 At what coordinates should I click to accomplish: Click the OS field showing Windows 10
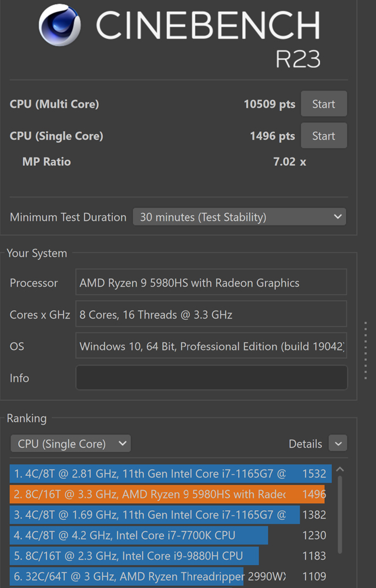click(211, 346)
